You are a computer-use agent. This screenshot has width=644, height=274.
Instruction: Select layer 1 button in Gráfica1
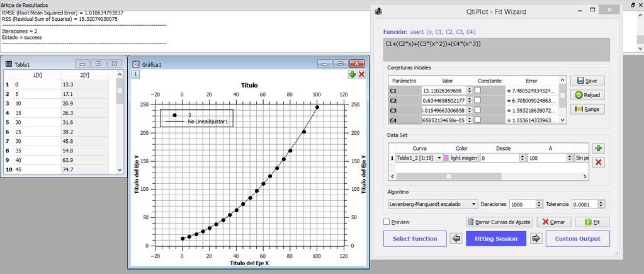(x=135, y=74)
